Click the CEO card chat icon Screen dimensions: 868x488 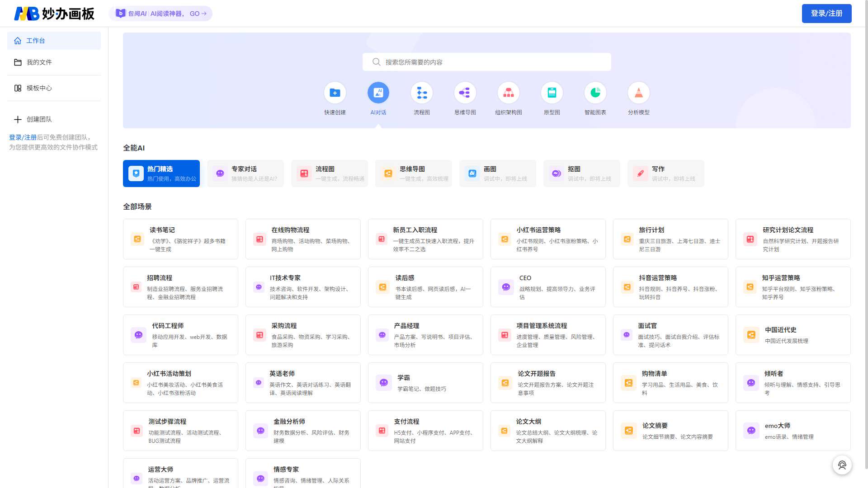coord(506,287)
